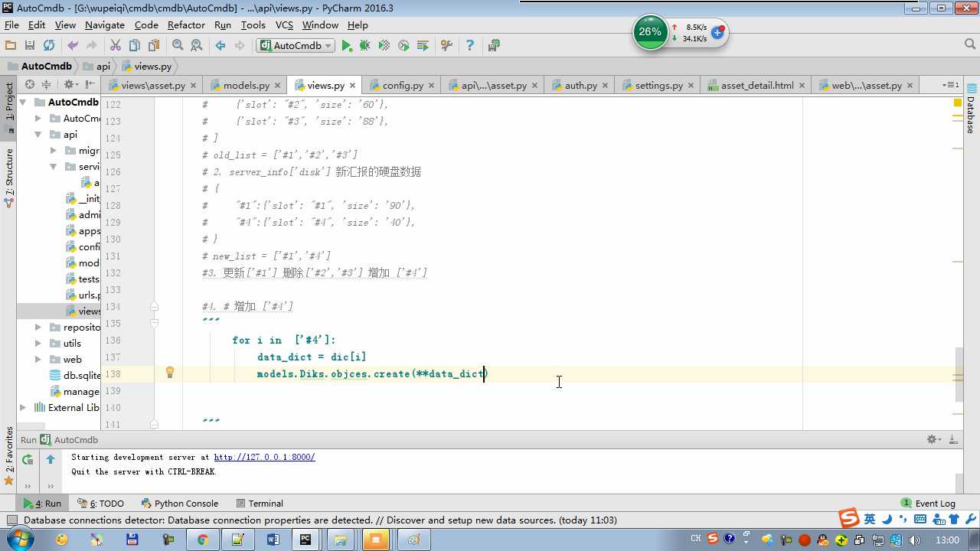
Task: Click the Windows Start button
Action: (18, 540)
